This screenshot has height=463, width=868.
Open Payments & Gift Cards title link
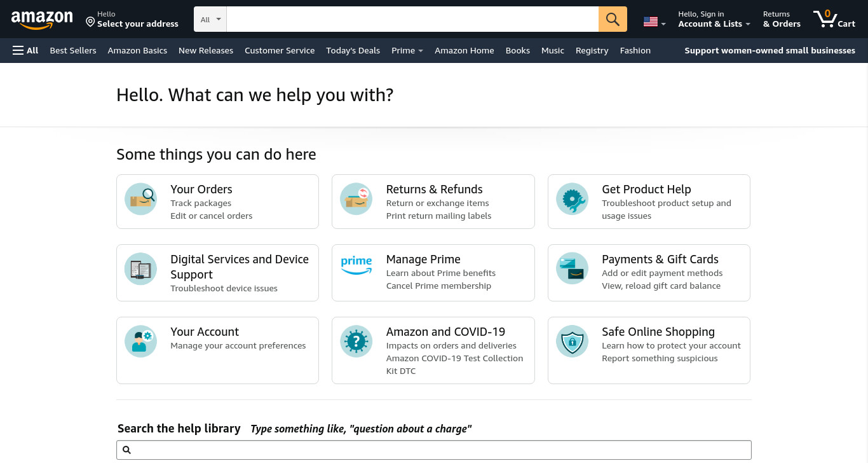pos(660,259)
